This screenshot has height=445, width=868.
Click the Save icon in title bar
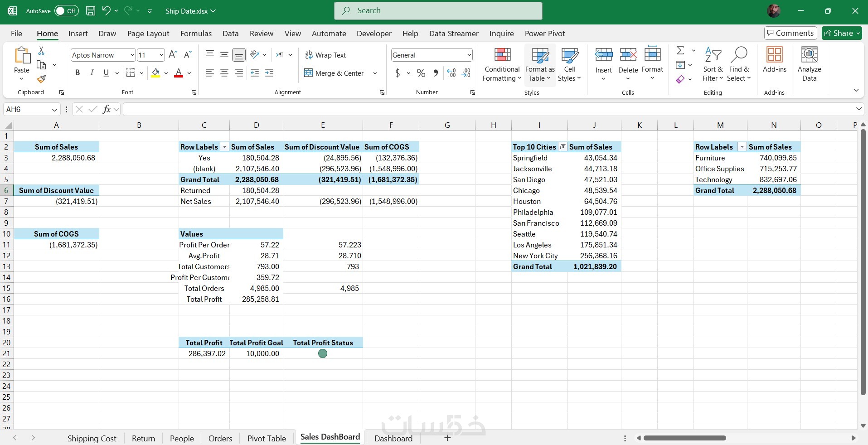[91, 11]
